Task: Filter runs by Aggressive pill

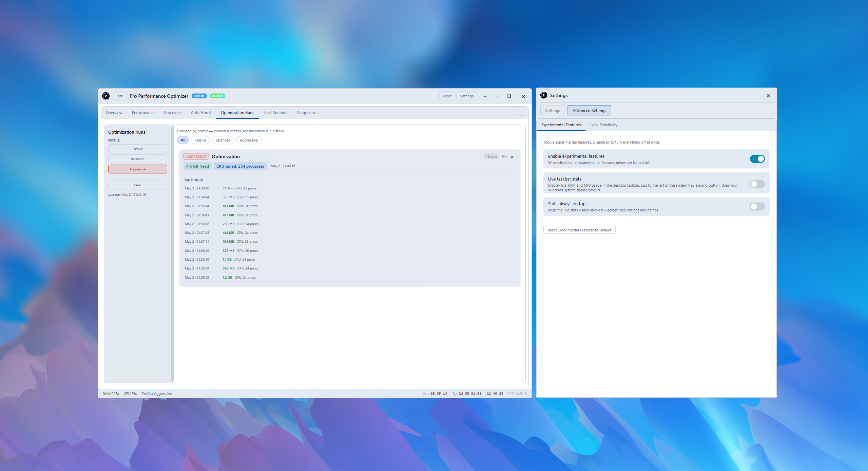Action: coord(249,140)
